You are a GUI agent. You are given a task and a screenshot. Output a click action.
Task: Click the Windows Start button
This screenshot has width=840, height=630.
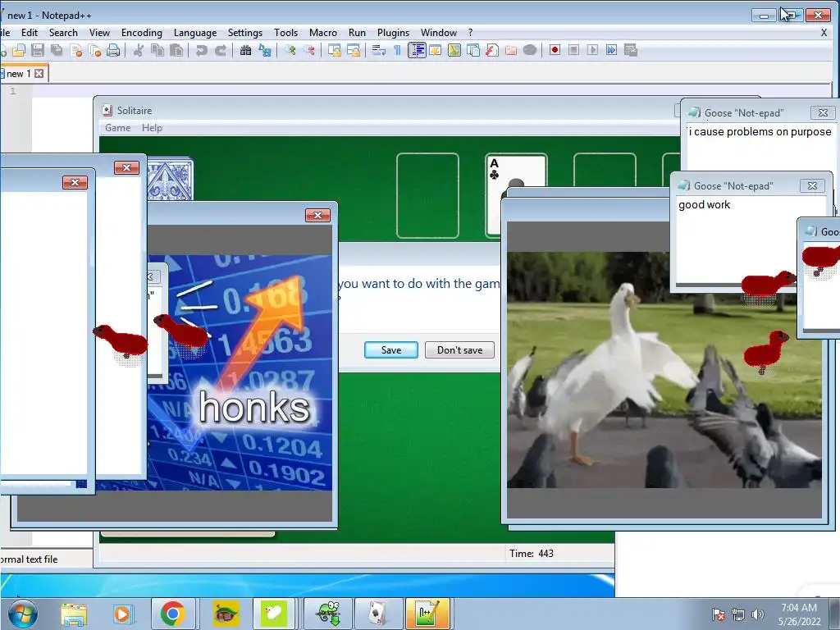22,614
